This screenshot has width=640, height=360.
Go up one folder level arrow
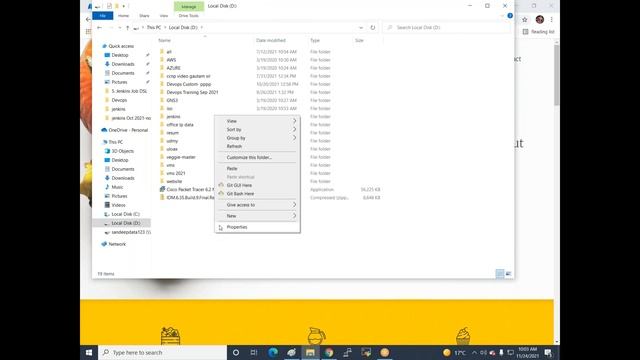pos(127,27)
